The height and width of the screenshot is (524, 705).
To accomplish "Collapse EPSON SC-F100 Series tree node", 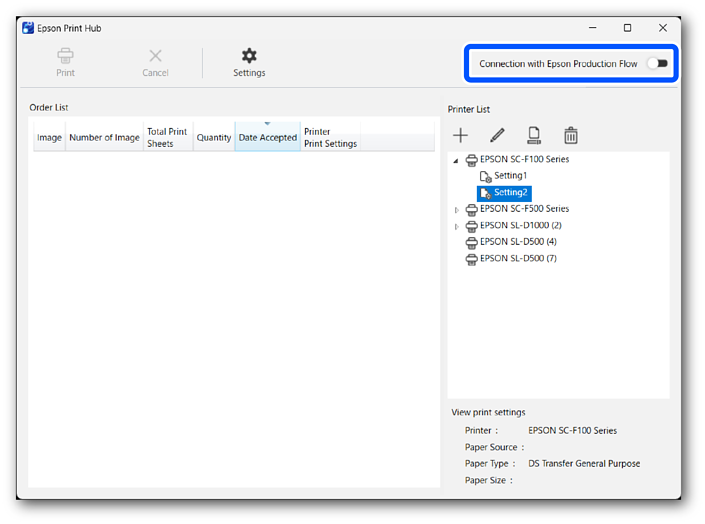I will click(456, 160).
